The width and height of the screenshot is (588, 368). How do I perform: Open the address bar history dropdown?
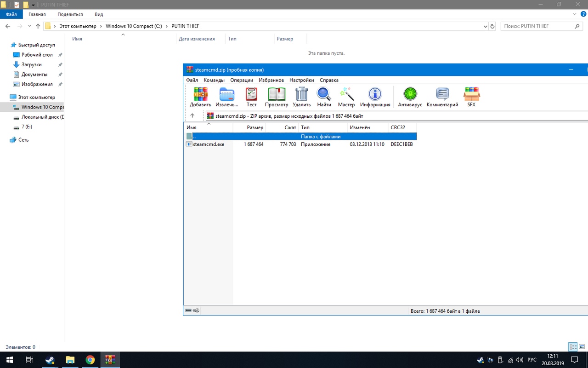(486, 26)
